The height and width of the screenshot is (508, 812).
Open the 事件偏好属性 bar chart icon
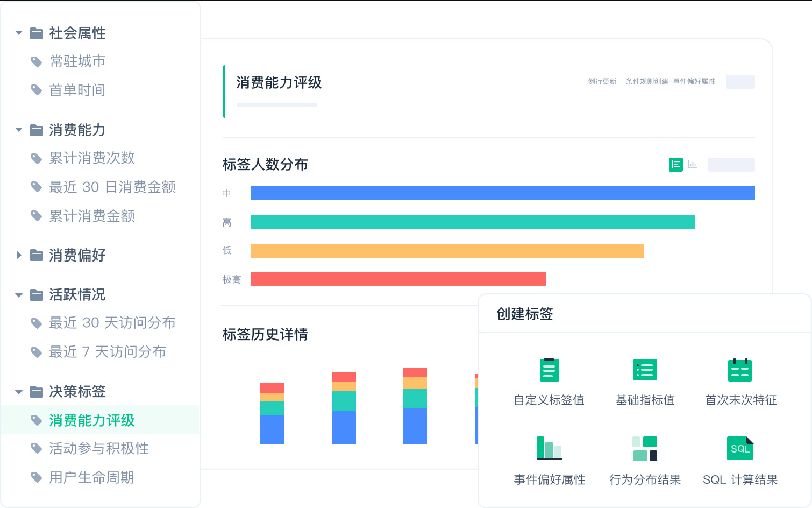(x=549, y=448)
